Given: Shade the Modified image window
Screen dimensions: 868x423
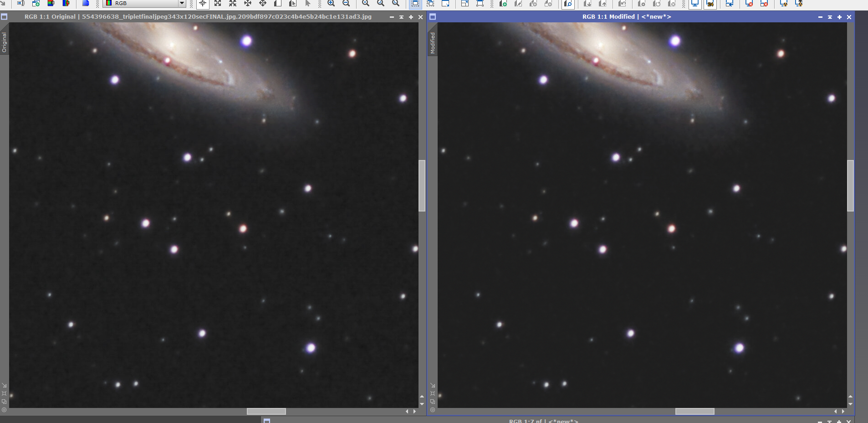Looking at the screenshot, I should pyautogui.click(x=830, y=17).
